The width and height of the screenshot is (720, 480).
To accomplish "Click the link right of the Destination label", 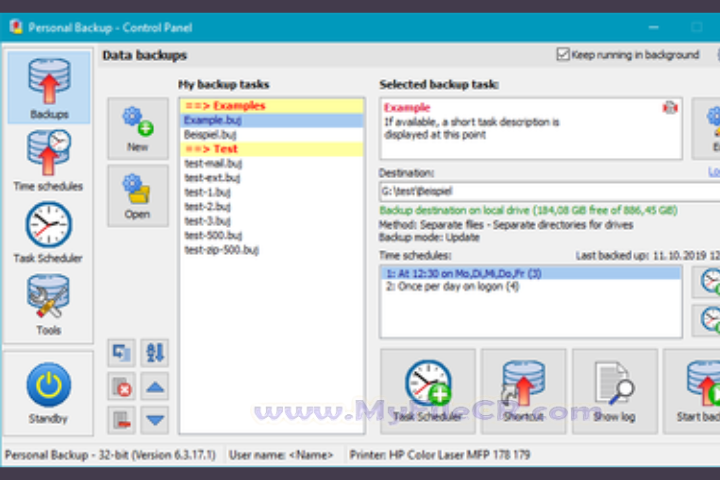I will pyautogui.click(x=714, y=172).
